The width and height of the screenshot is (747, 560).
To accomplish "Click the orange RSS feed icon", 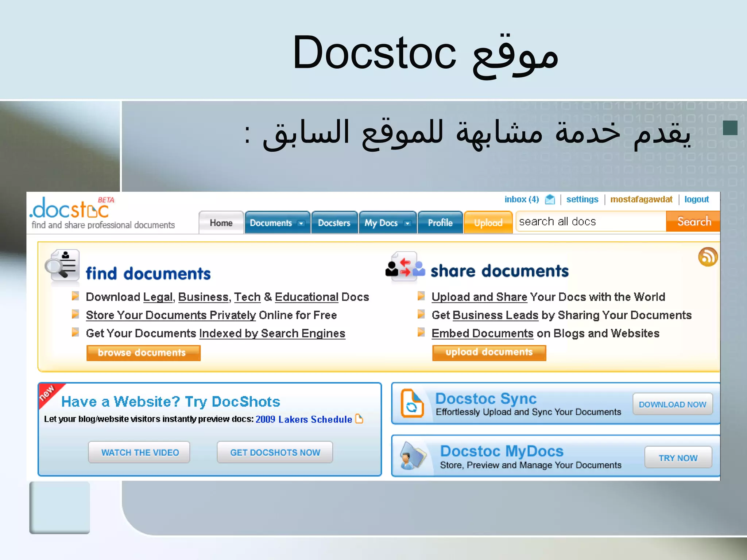I will [x=708, y=257].
